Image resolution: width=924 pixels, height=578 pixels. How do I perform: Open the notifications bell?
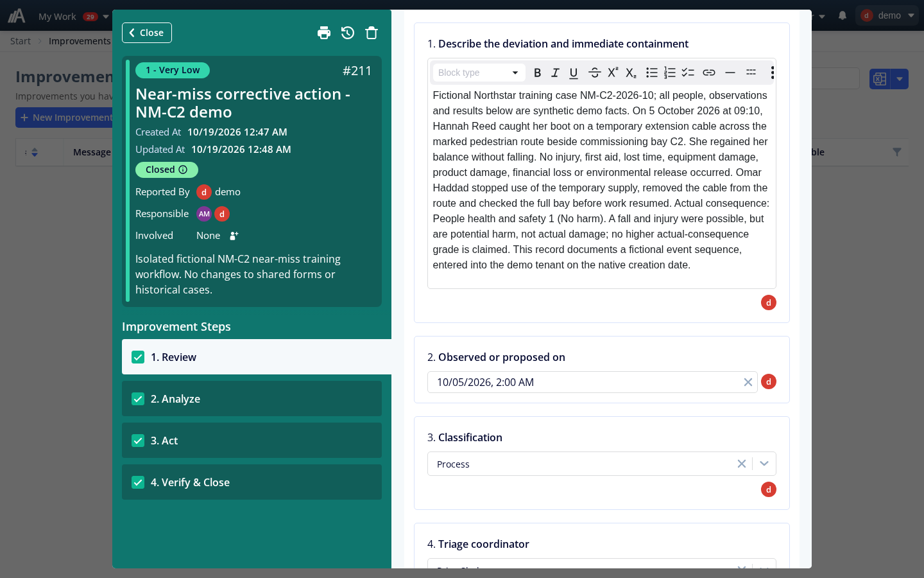[843, 15]
